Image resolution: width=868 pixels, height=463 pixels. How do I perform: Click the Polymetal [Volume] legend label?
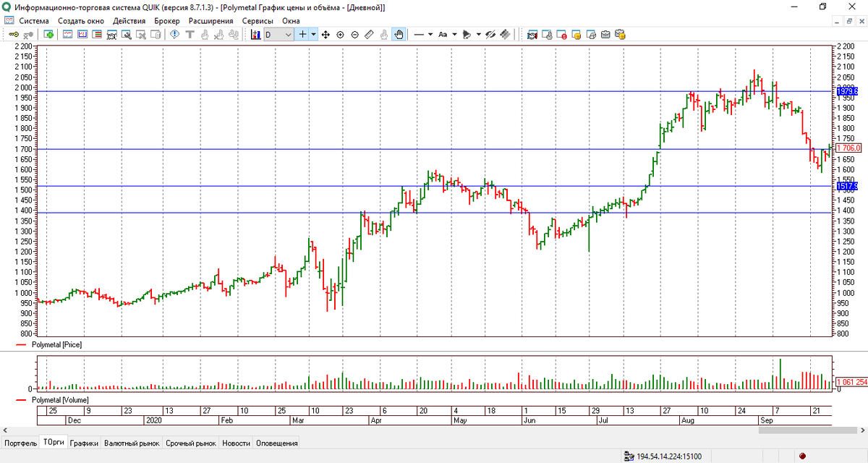tap(60, 399)
